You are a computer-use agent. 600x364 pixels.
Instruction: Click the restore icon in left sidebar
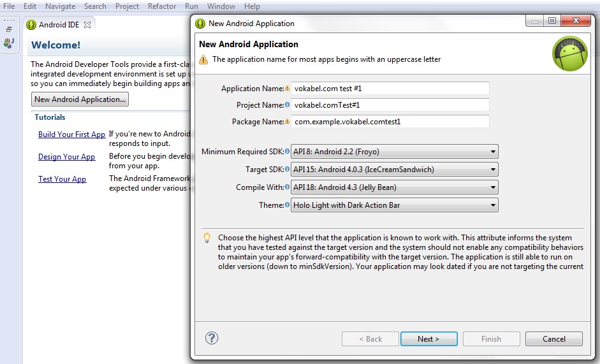[x=9, y=29]
